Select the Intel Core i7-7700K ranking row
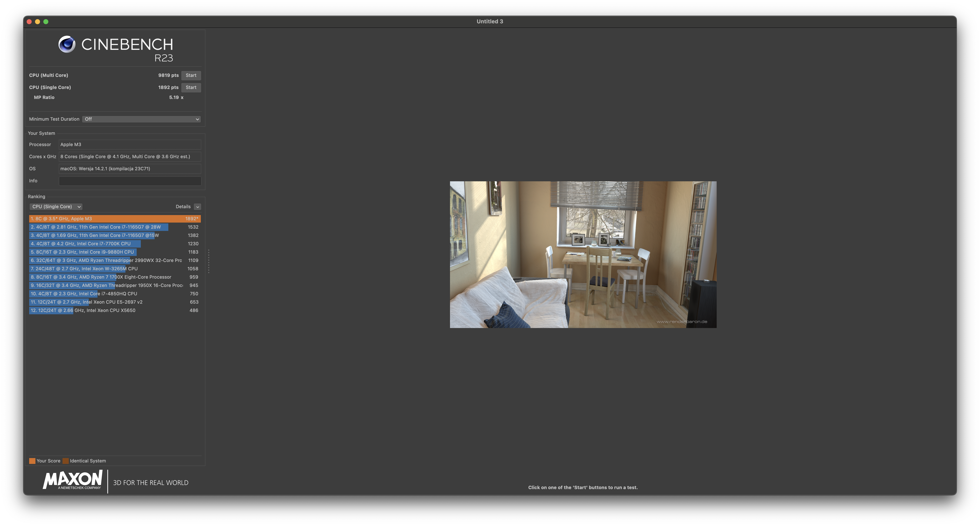 click(x=115, y=244)
